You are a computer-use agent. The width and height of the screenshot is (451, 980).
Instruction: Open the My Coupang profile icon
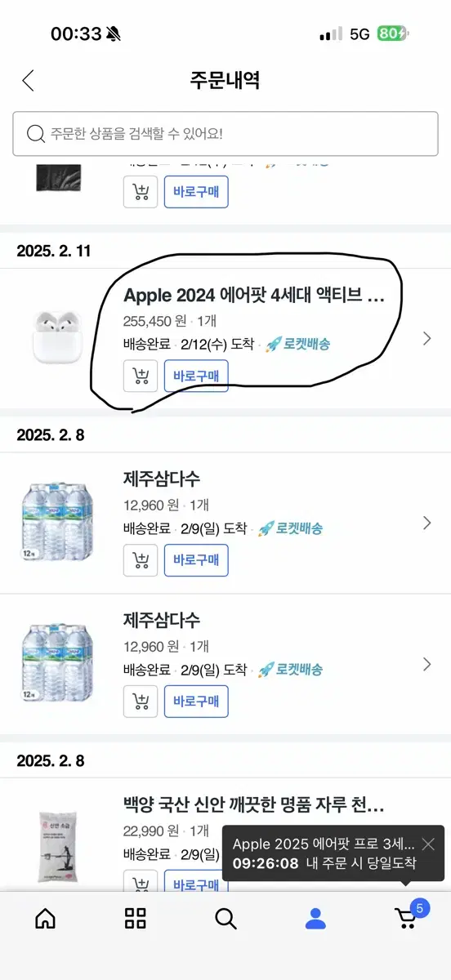[315, 918]
